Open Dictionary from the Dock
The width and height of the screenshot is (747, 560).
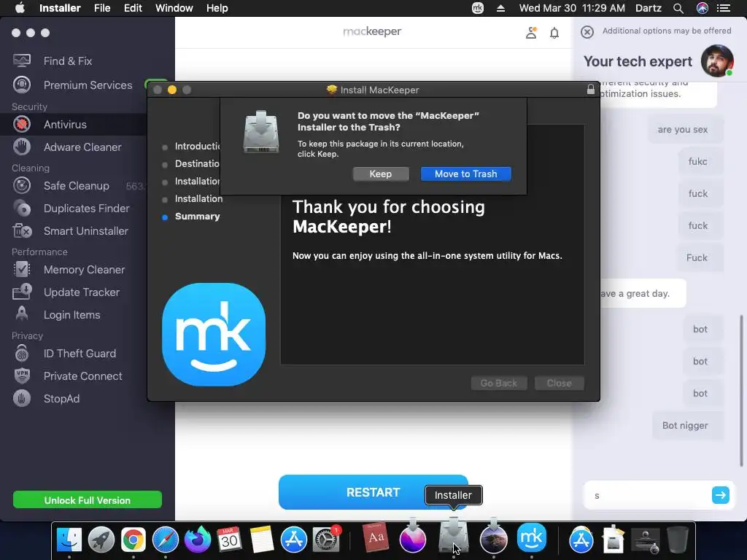pyautogui.click(x=376, y=538)
